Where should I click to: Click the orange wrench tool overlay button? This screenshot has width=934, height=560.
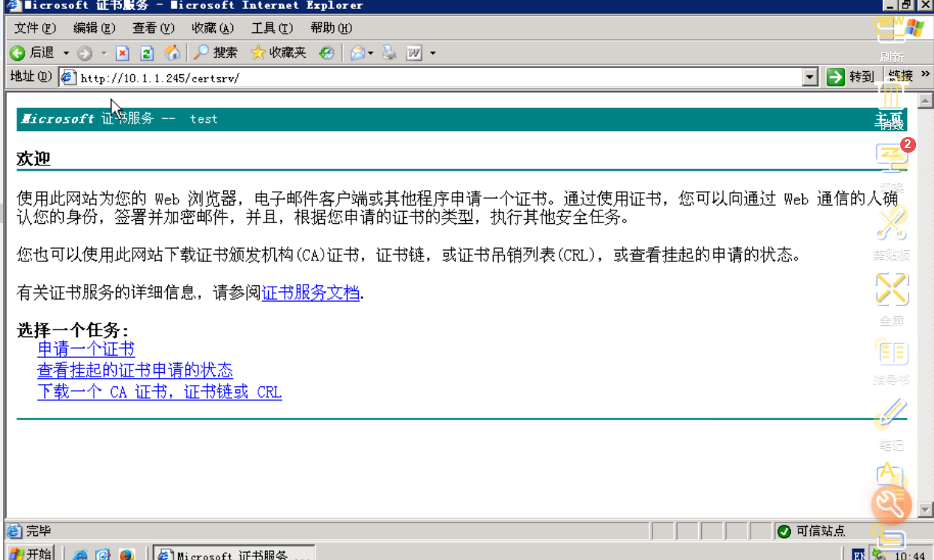(x=891, y=503)
